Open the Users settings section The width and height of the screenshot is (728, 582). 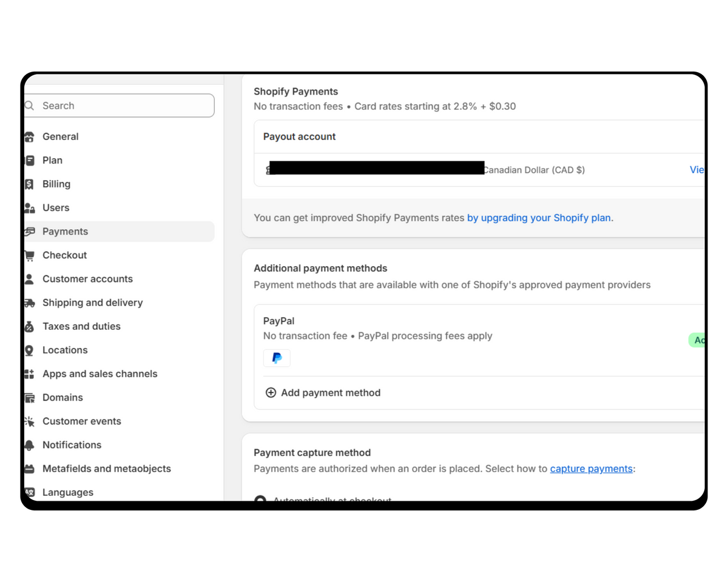56,208
